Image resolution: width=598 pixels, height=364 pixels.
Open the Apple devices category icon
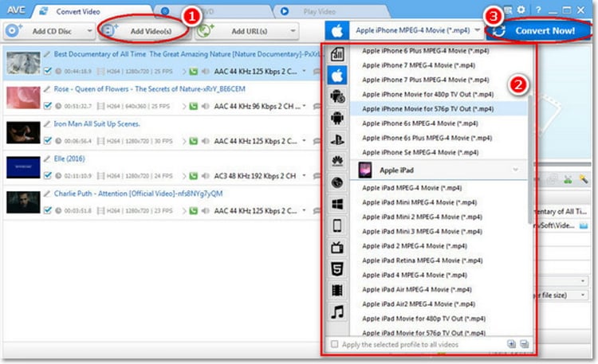(337, 76)
